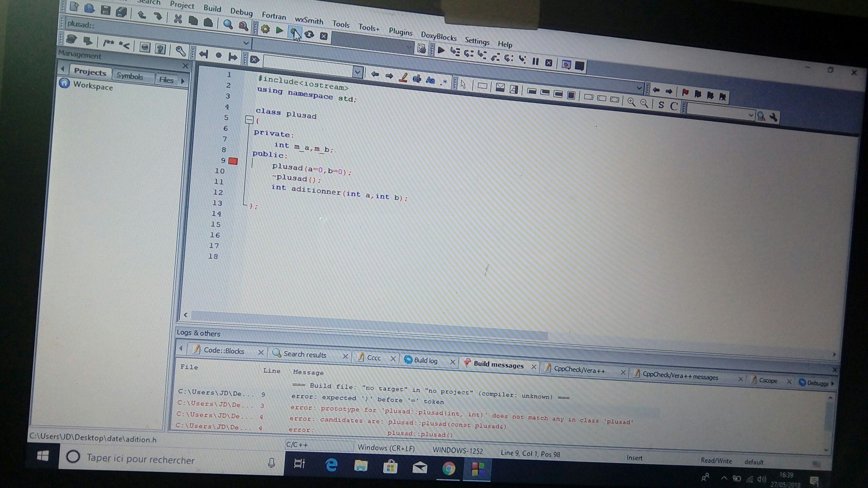This screenshot has height=488, width=868.
Task: Click the Zoom in magnifier icon
Action: [x=631, y=102]
